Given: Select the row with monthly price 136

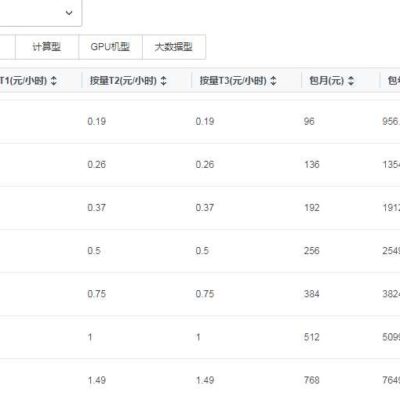Looking at the screenshot, I should [200, 165].
